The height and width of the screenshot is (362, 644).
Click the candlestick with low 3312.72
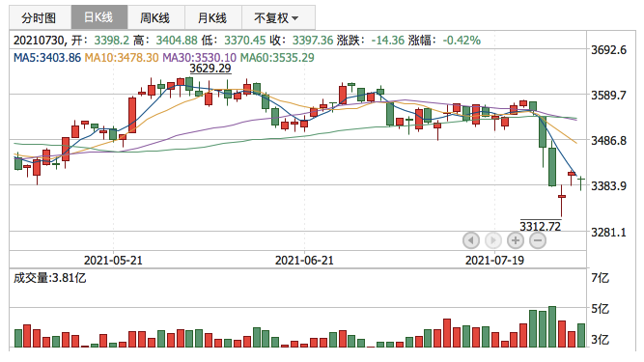click(x=561, y=201)
